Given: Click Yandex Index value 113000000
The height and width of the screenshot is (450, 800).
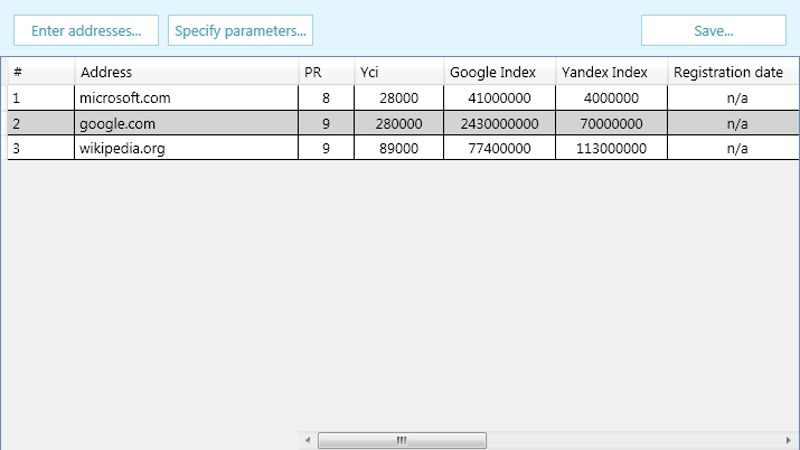Looking at the screenshot, I should coord(611,148).
